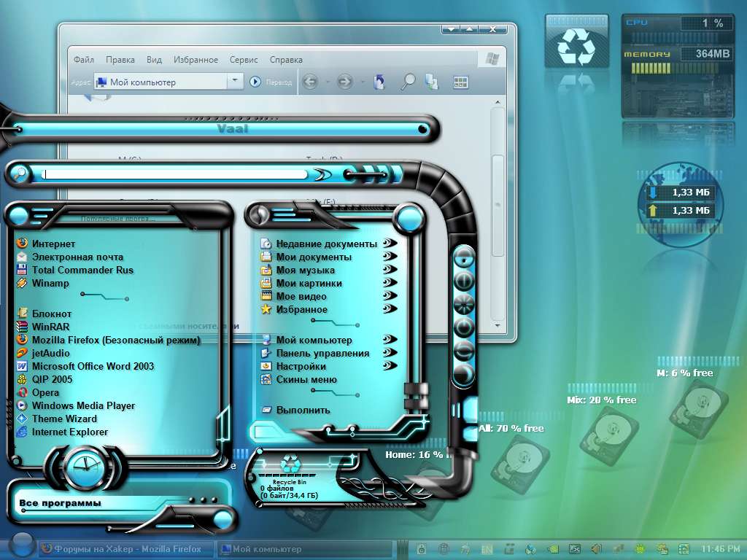Click Folders icon in explorer toolbar
This screenshot has height=560, width=747.
click(x=432, y=82)
